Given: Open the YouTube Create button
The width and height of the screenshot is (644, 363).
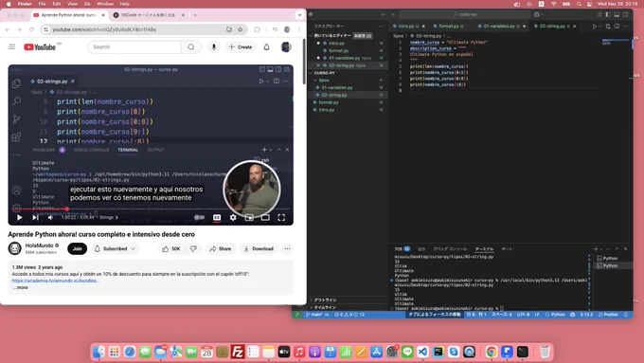Looking at the screenshot, I should [x=241, y=46].
